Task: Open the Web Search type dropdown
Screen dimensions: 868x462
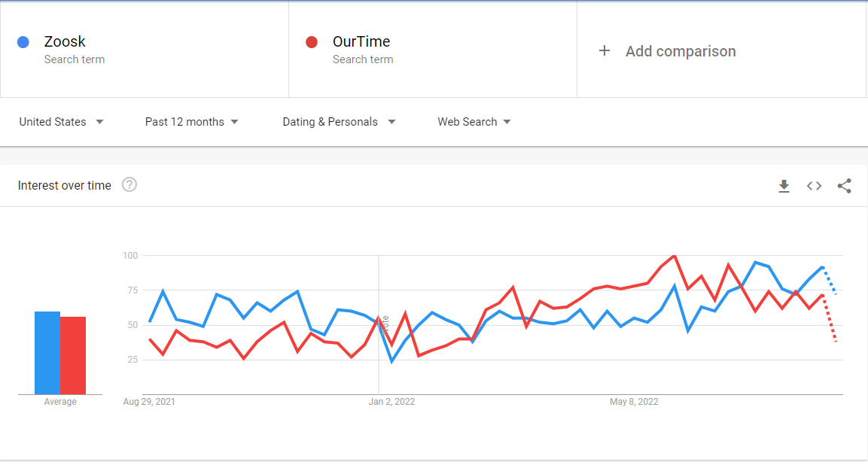Action: (474, 122)
